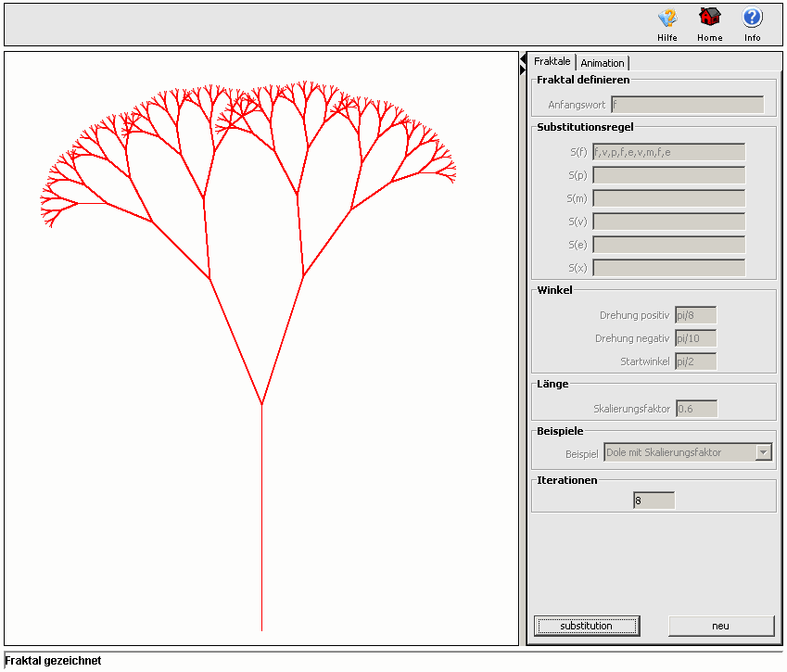Image resolution: width=787 pixels, height=672 pixels.
Task: Click the trunk of the drawn fractal tree
Action: click(x=261, y=519)
